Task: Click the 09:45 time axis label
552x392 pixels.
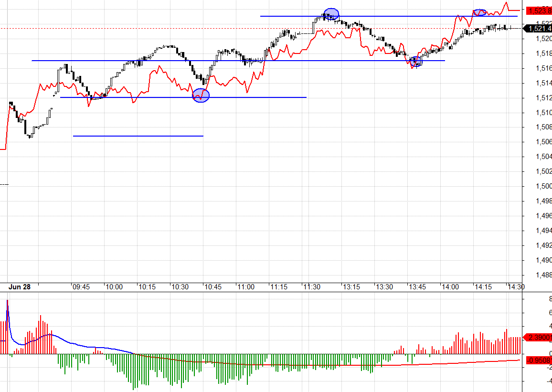Action: (81, 287)
